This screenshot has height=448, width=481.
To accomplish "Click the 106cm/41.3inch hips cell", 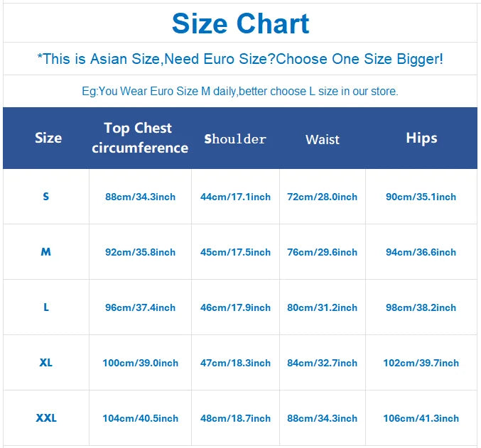I will tap(421, 418).
